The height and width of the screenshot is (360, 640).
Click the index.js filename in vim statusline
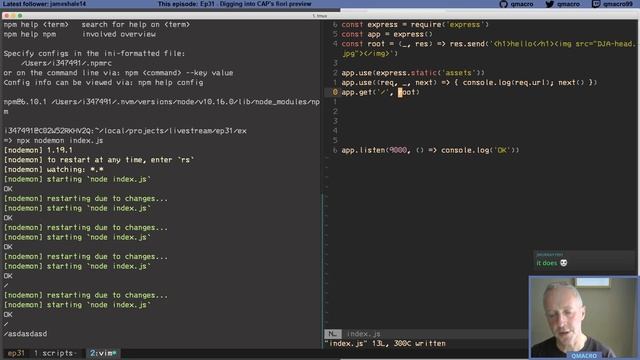[x=363, y=334]
